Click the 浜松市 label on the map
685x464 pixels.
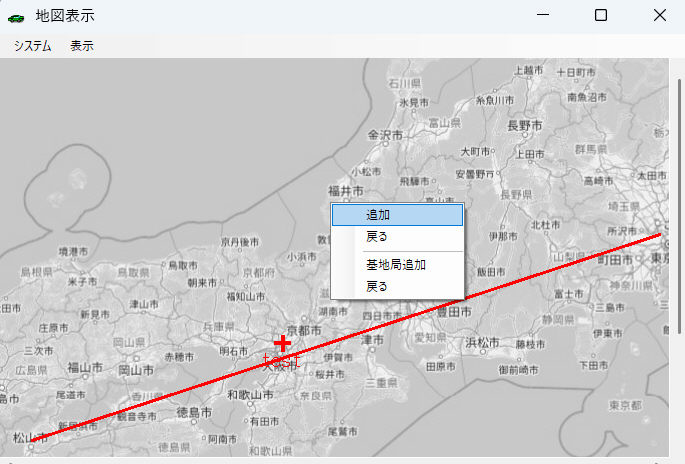484,342
